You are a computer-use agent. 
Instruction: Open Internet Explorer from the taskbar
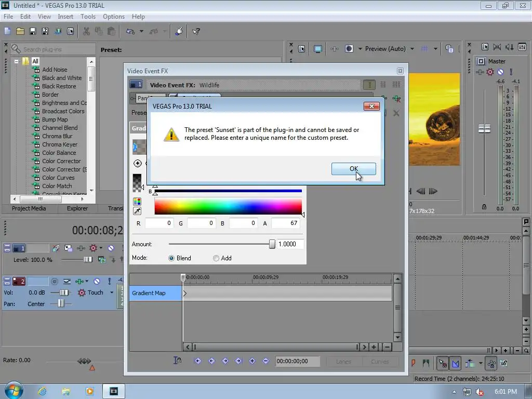(x=42, y=391)
